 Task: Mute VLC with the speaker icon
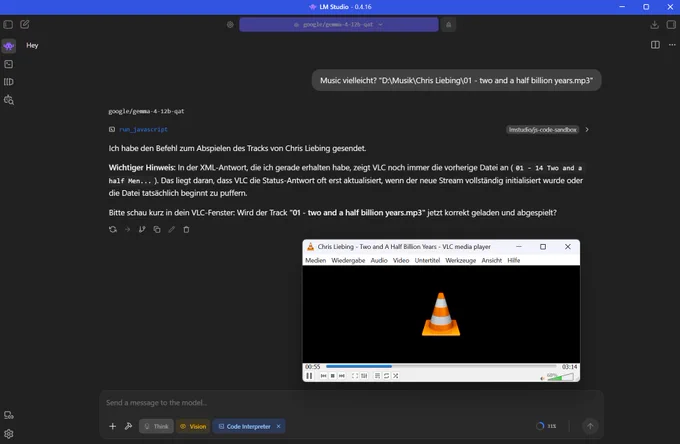[542, 378]
